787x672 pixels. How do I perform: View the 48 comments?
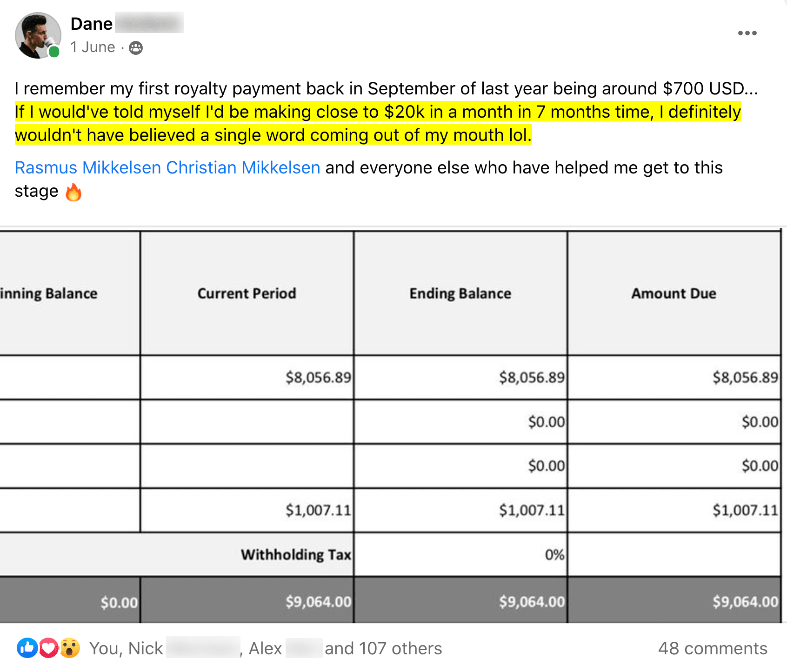[x=712, y=648]
